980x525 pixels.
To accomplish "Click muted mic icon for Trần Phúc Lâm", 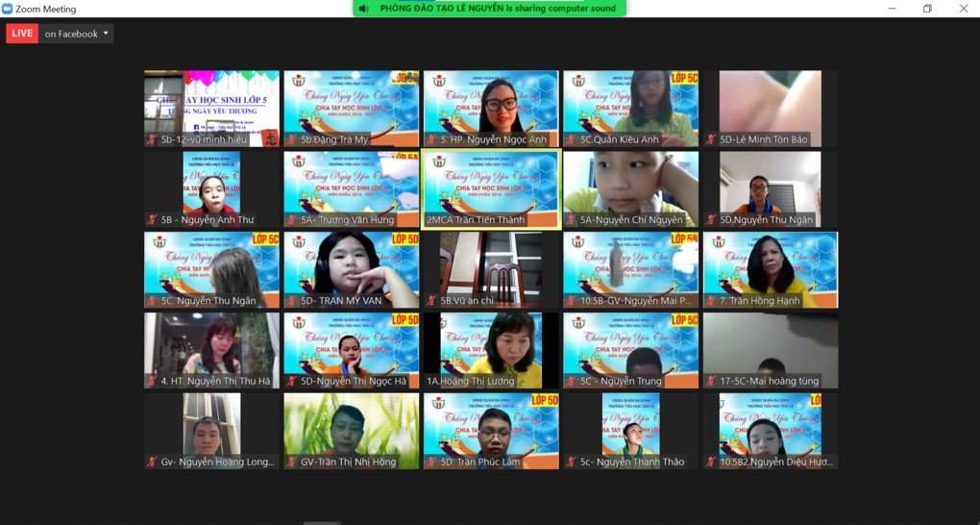I will [x=431, y=462].
